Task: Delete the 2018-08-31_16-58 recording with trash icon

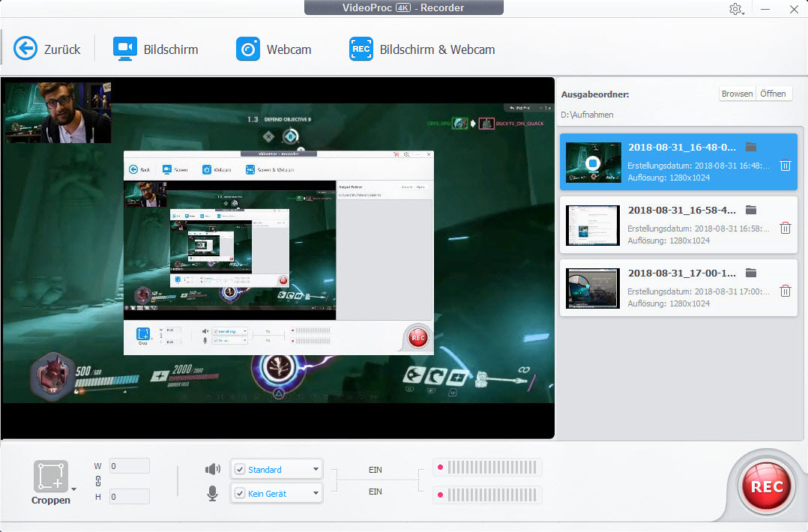Action: (785, 228)
